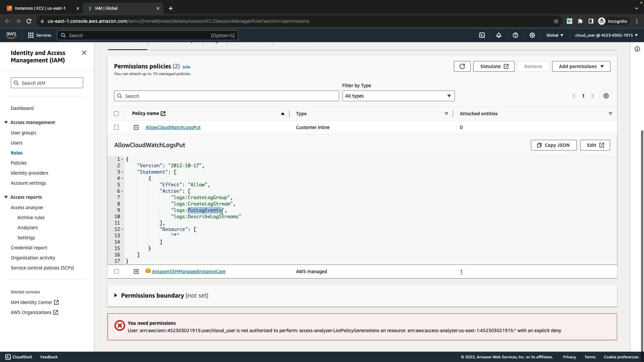This screenshot has height=362, width=644.
Task: Open the Add permissions dropdown menu
Action: coord(581,66)
